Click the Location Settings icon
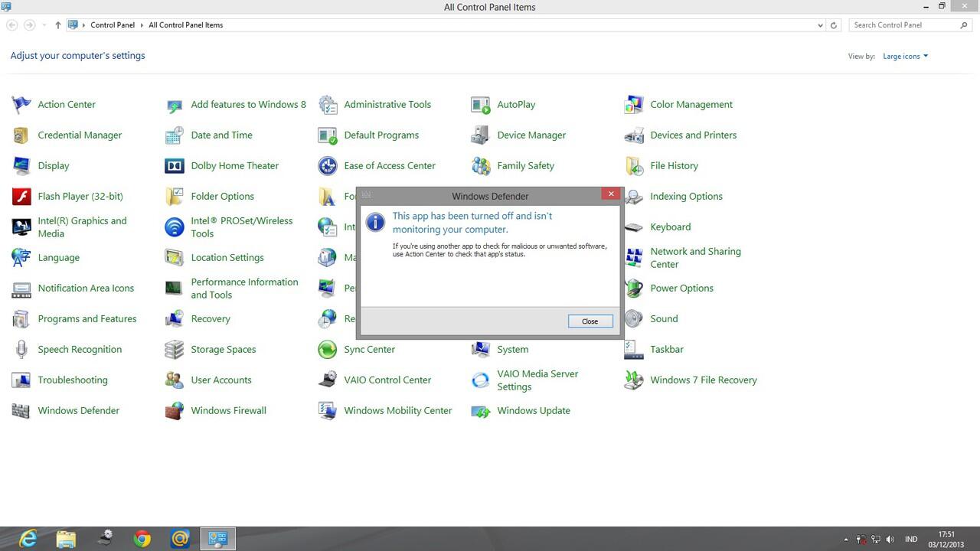The height and width of the screenshot is (551, 980). 175,258
